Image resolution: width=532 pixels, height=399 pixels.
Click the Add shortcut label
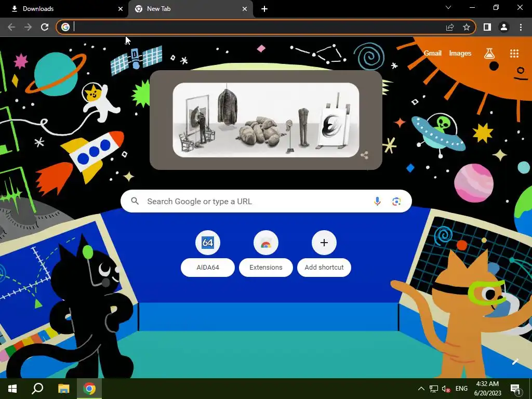pos(324,268)
